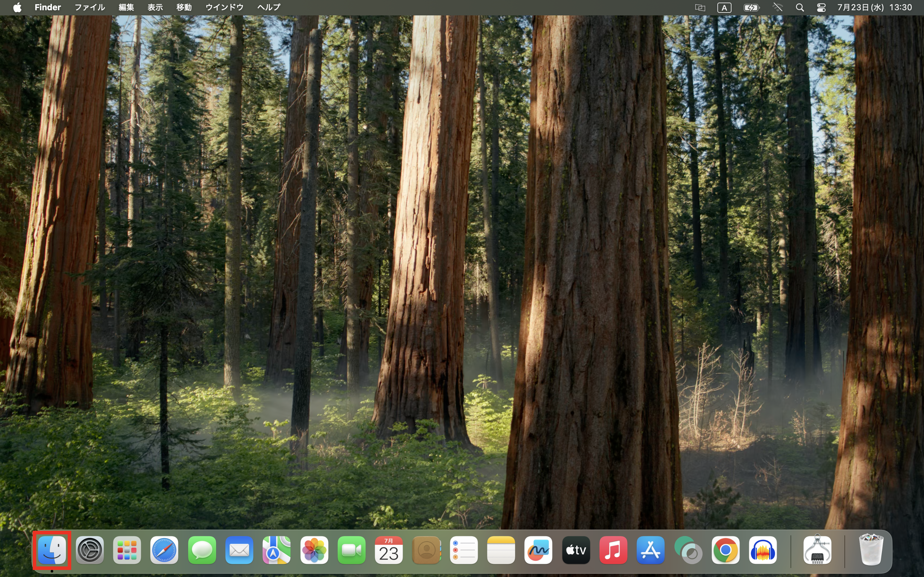Expand the battery status menu
The width and height of the screenshot is (924, 577).
click(x=751, y=7)
